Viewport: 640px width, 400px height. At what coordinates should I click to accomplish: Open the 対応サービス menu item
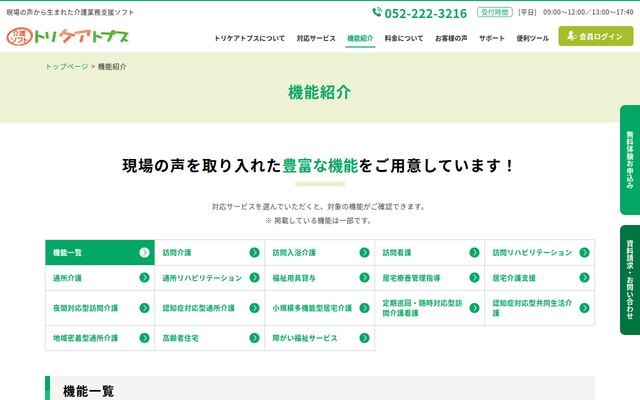click(x=316, y=38)
